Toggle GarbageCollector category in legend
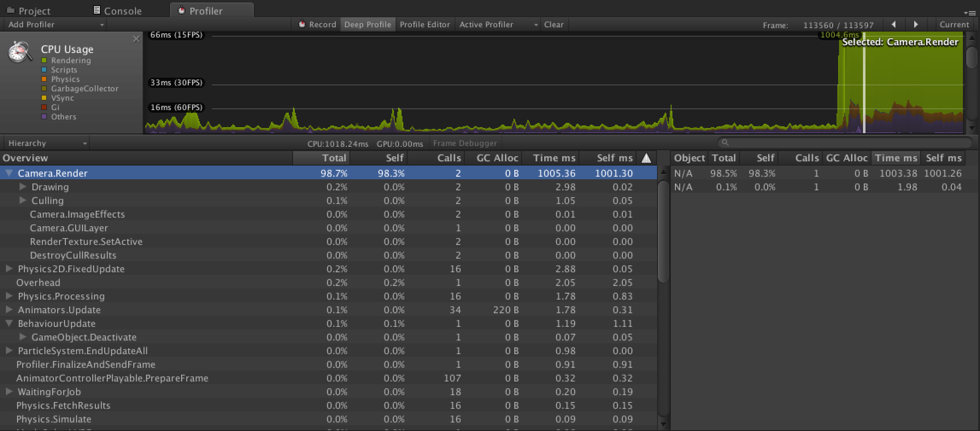 44,88
